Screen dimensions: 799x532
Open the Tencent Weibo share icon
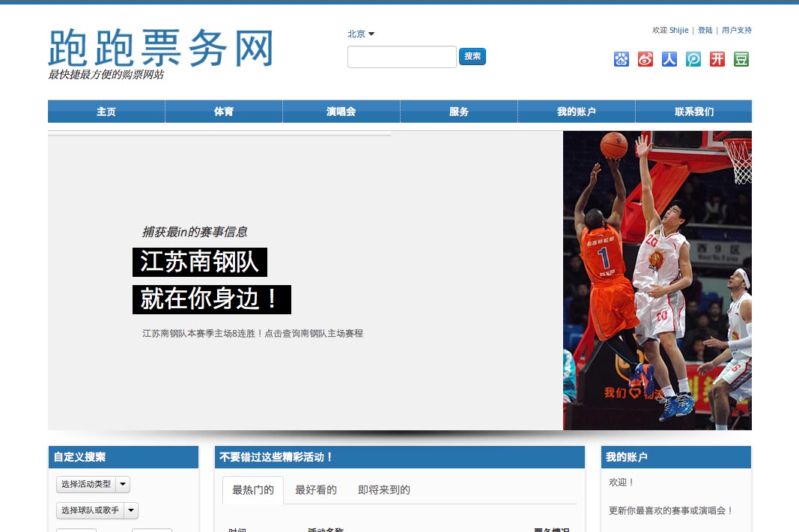click(x=693, y=59)
